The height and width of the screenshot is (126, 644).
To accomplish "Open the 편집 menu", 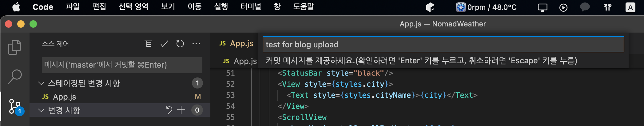I will (99, 7).
